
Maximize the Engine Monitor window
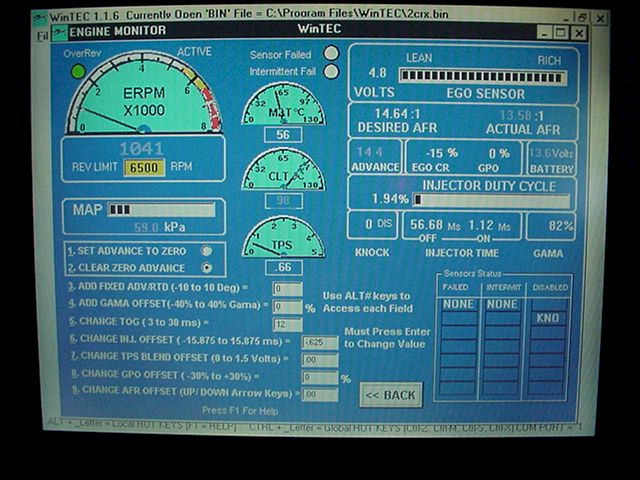[561, 33]
